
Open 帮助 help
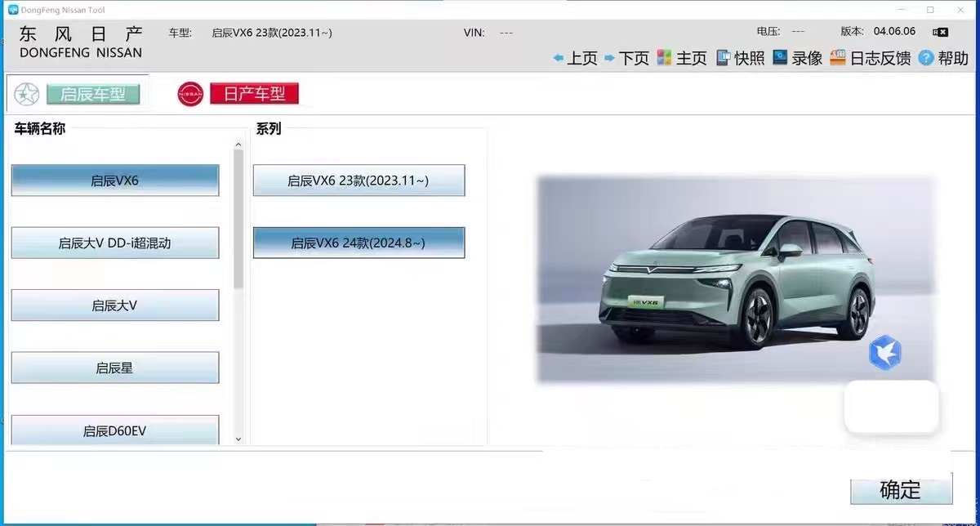pyautogui.click(x=943, y=58)
